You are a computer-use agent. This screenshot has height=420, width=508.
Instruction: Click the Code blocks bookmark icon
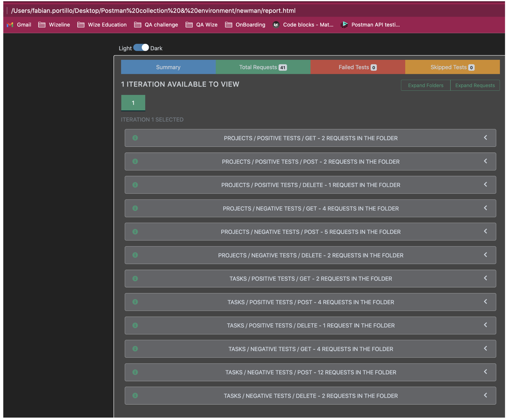pyautogui.click(x=276, y=25)
